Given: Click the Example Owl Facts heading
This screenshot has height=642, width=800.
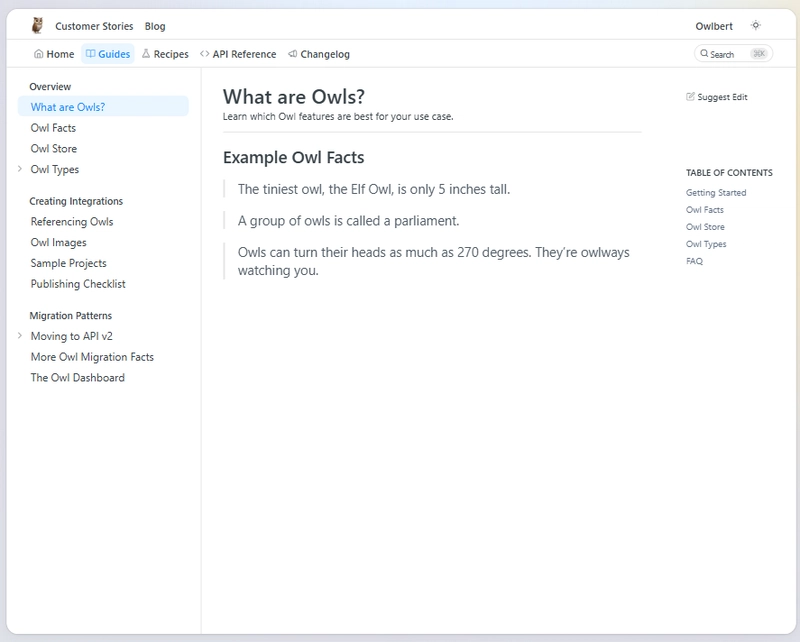Looking at the screenshot, I should 293,157.
